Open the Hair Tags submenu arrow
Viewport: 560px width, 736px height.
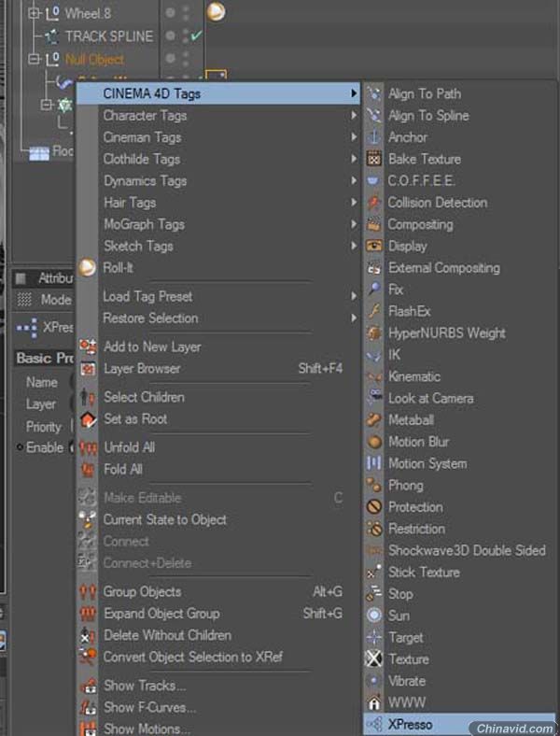[x=354, y=203]
